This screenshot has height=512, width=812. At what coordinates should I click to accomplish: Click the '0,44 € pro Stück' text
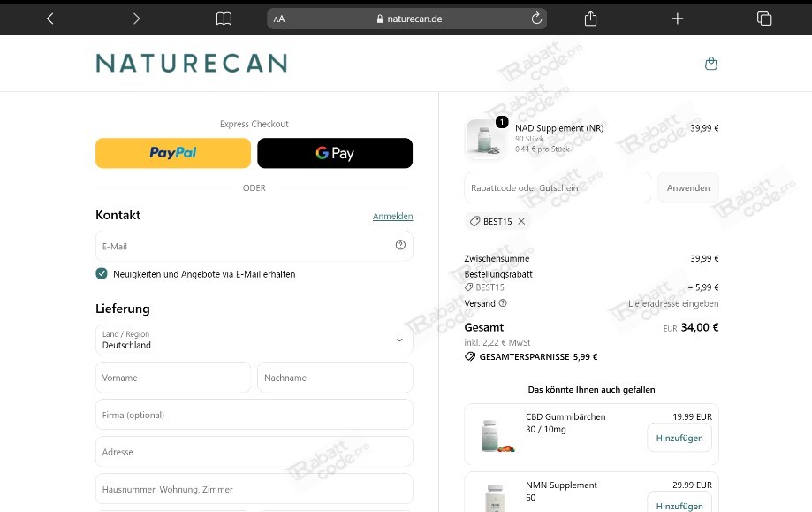[543, 149]
